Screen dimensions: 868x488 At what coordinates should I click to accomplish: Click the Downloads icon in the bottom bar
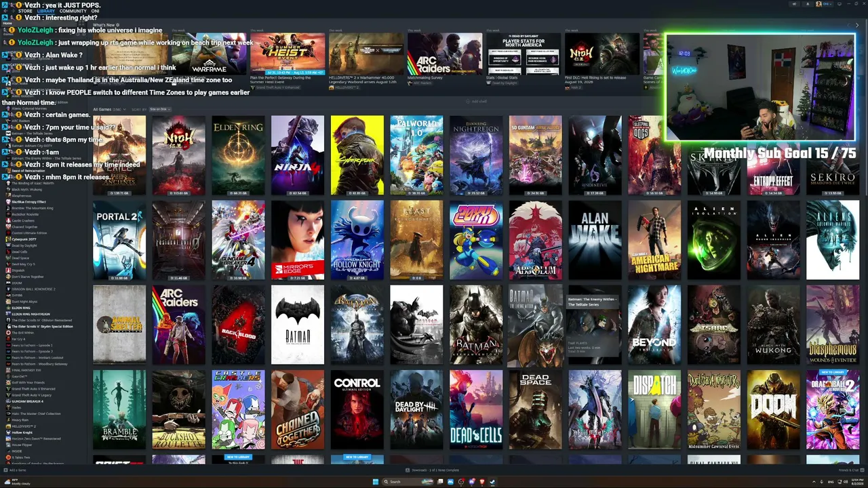click(408, 470)
